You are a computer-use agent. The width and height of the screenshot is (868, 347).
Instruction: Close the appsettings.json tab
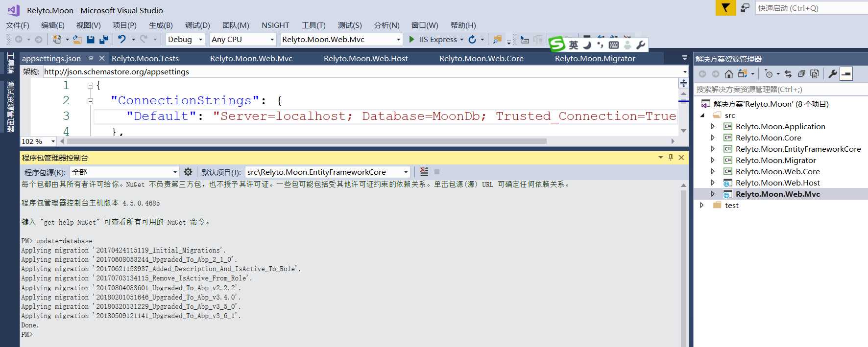point(102,58)
